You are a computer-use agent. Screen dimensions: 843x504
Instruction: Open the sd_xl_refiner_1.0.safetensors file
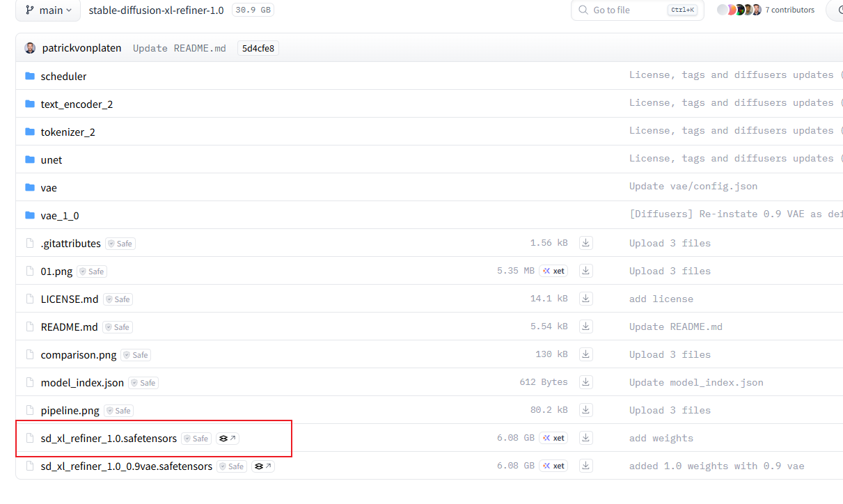pos(109,438)
